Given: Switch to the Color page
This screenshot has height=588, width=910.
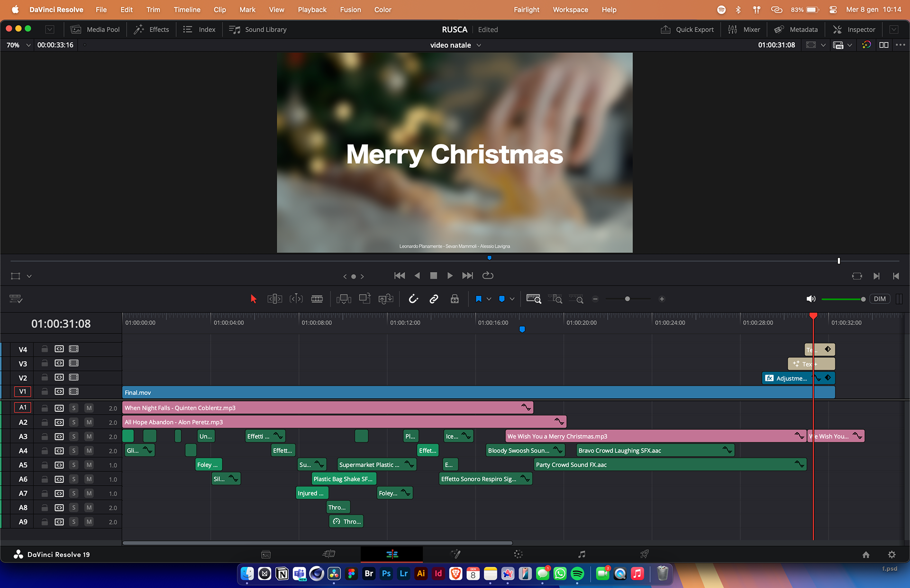Looking at the screenshot, I should [x=518, y=554].
